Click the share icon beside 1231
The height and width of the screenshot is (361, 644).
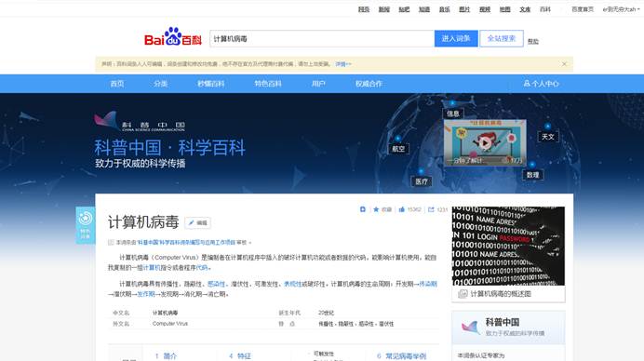(x=431, y=209)
